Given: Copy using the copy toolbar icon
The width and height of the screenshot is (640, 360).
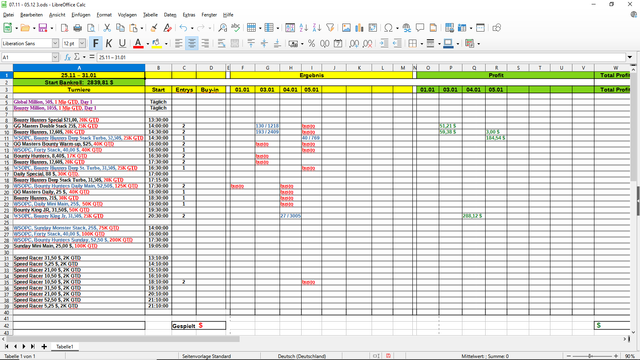Looking at the screenshot, I should [x=120, y=28].
